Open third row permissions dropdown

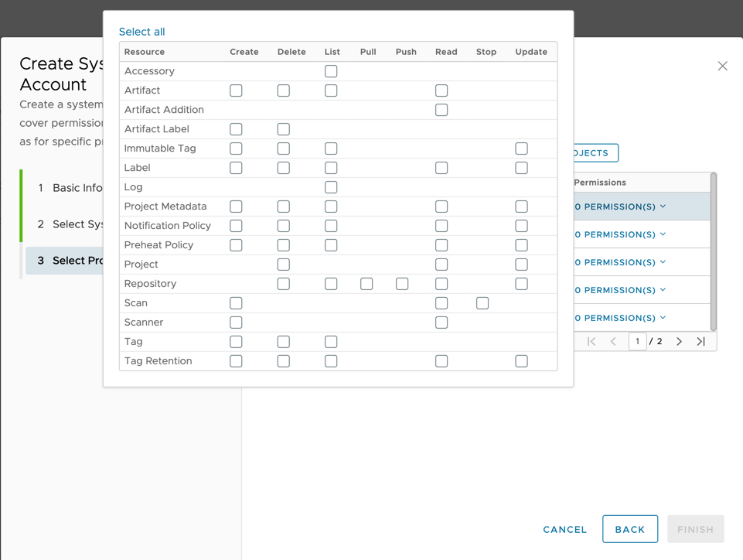621,262
